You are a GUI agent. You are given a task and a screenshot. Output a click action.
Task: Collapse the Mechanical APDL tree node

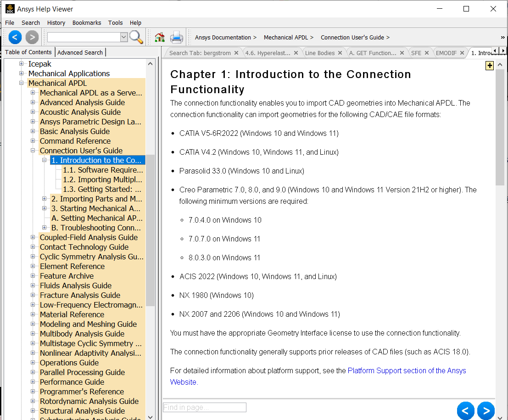[22, 83]
